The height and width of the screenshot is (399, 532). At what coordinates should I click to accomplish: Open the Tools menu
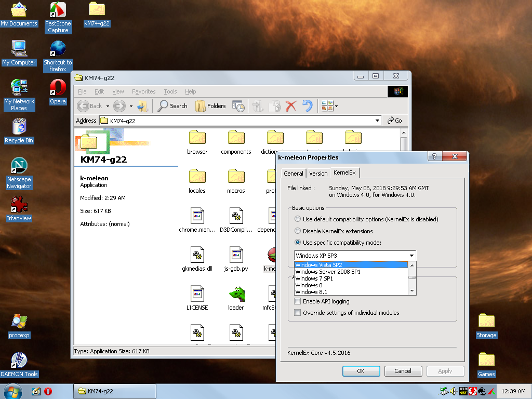pyautogui.click(x=170, y=91)
